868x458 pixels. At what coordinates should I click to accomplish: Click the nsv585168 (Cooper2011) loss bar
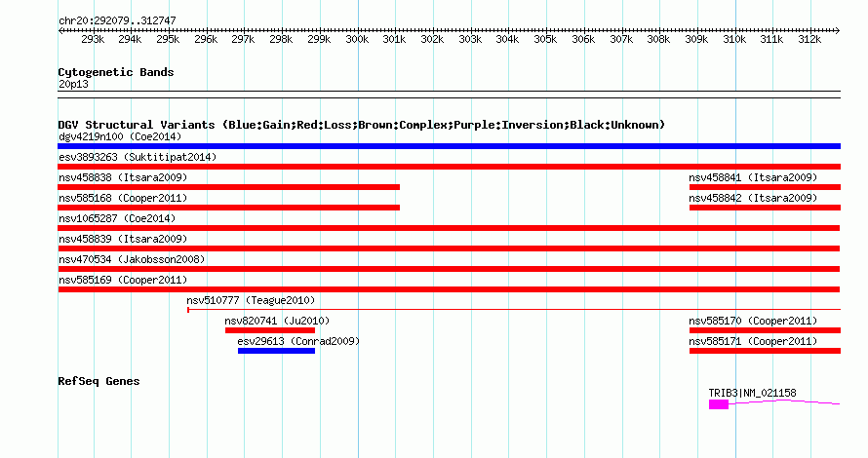(x=228, y=208)
